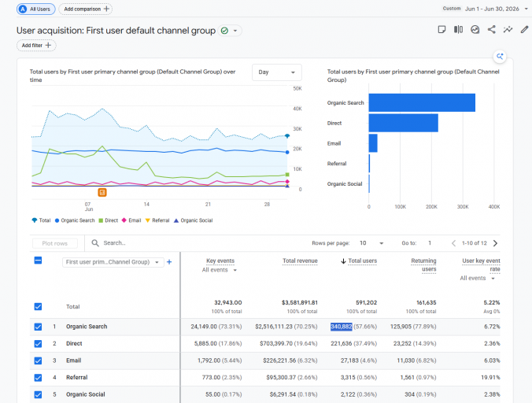Click the share report icon
This screenshot has height=403, width=532.
[x=491, y=29]
